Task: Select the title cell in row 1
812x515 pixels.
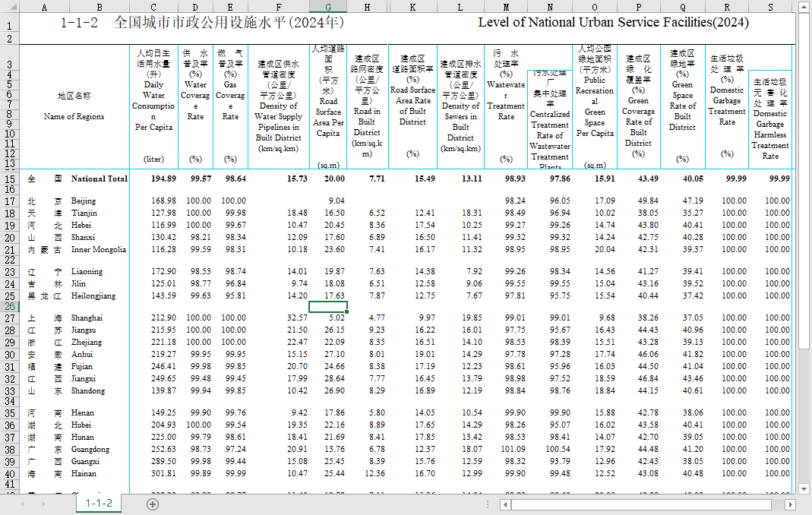Action: click(203, 23)
